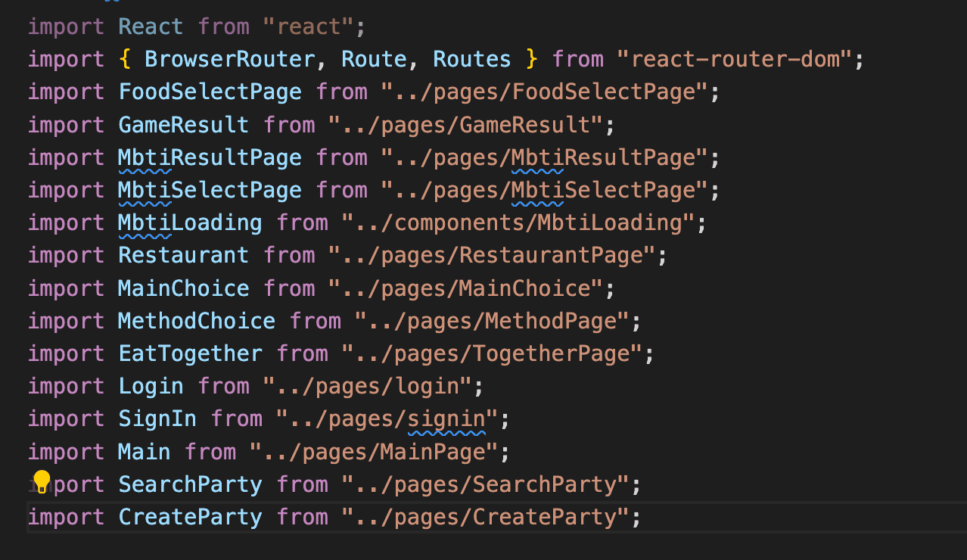The width and height of the screenshot is (967, 560).
Task: Click the yellow lightbulb quick-fix icon
Action: [41, 481]
